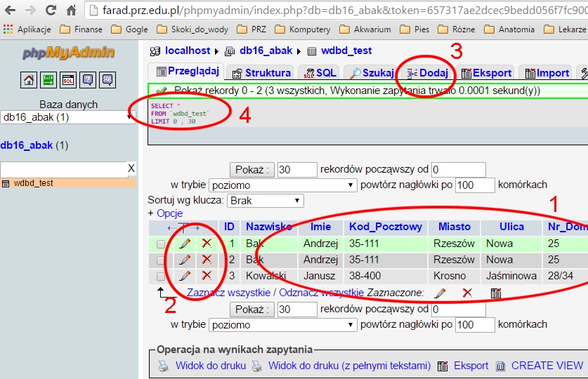Viewport: 588px width, 379px height.
Task: Open db16_abak database link in sidebar
Action: [x=27, y=145]
